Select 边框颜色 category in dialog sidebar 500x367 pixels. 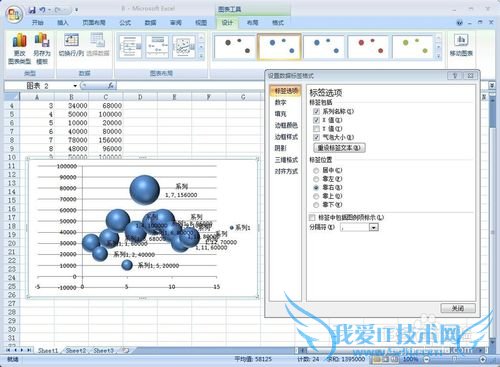point(286,125)
